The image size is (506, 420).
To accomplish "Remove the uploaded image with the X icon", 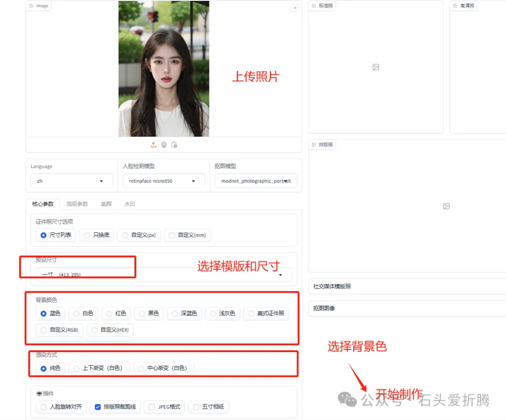I will [294, 8].
